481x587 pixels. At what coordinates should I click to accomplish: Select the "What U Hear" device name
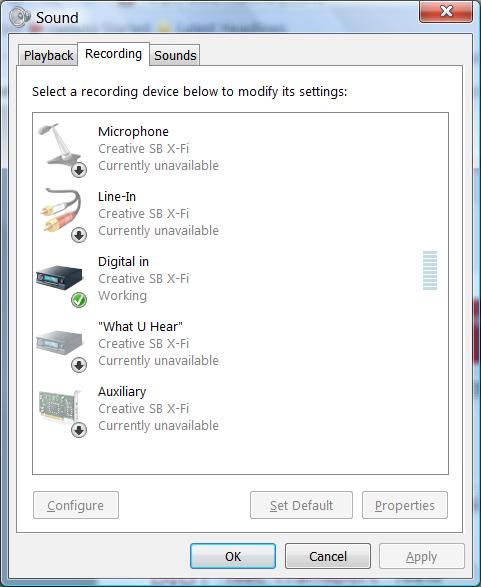click(x=140, y=326)
